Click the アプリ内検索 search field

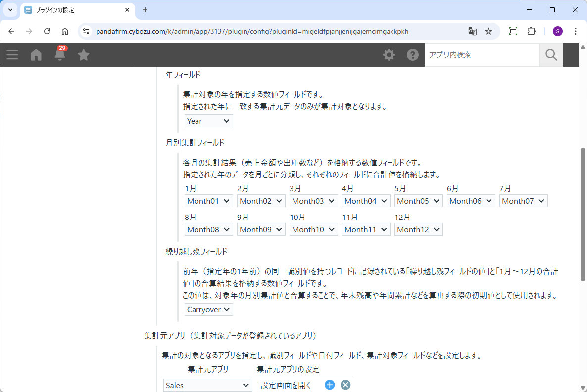[x=482, y=55]
